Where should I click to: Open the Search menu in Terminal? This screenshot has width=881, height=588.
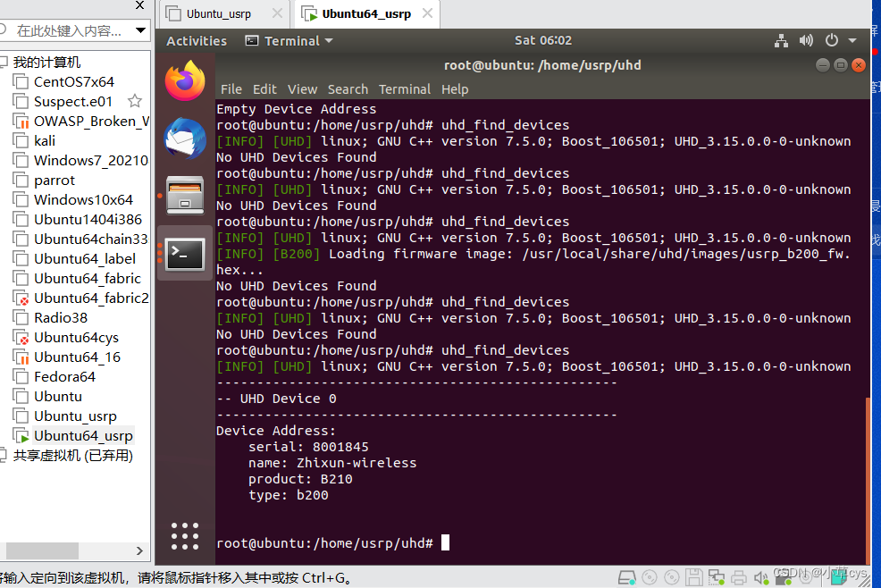click(x=348, y=89)
